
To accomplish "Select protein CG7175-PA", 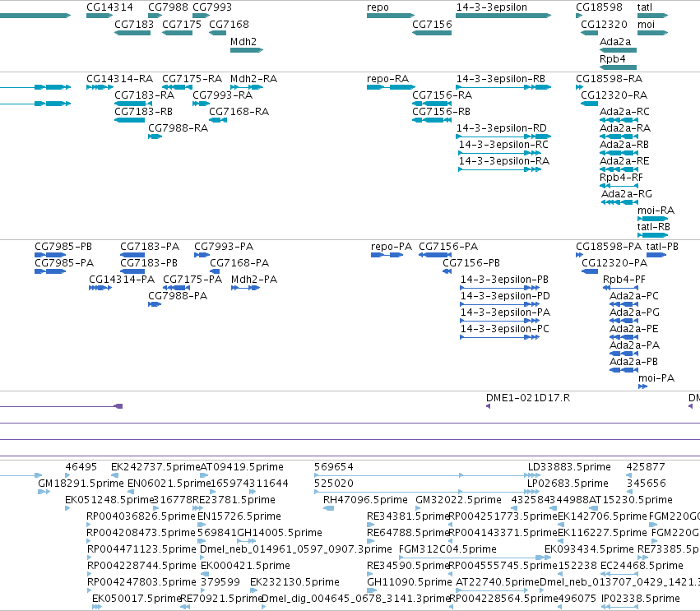I will click(x=192, y=280).
